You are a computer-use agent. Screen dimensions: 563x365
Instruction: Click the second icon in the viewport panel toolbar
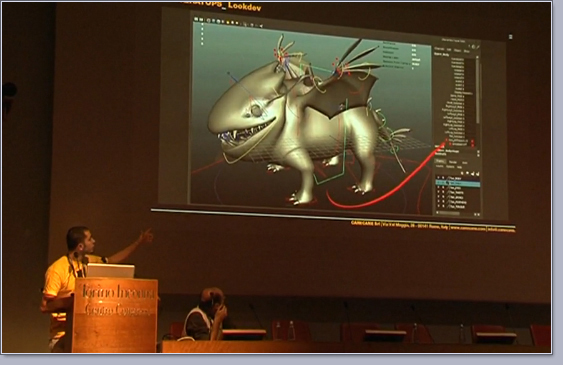point(201,19)
